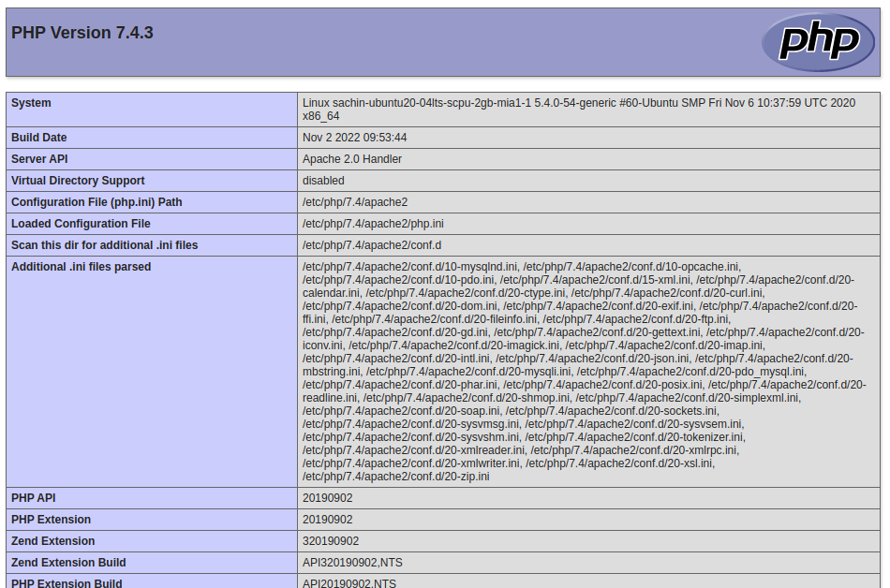Select the Configuration File Path value

tap(355, 202)
